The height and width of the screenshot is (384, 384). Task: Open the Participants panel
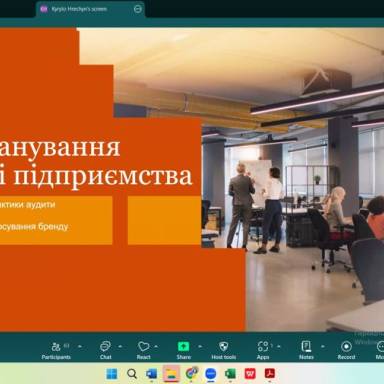click(56, 350)
